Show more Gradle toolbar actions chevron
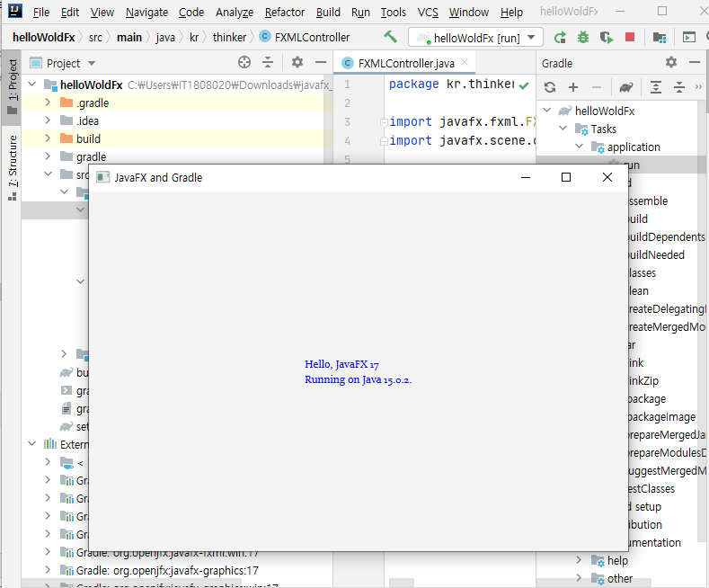Viewport: 709px width, 588px height. point(698,87)
